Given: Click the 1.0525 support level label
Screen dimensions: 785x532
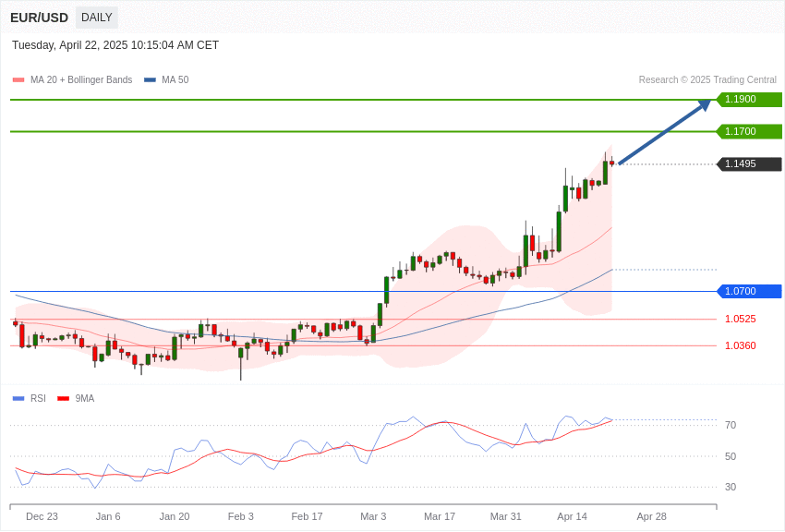Looking at the screenshot, I should [x=741, y=319].
